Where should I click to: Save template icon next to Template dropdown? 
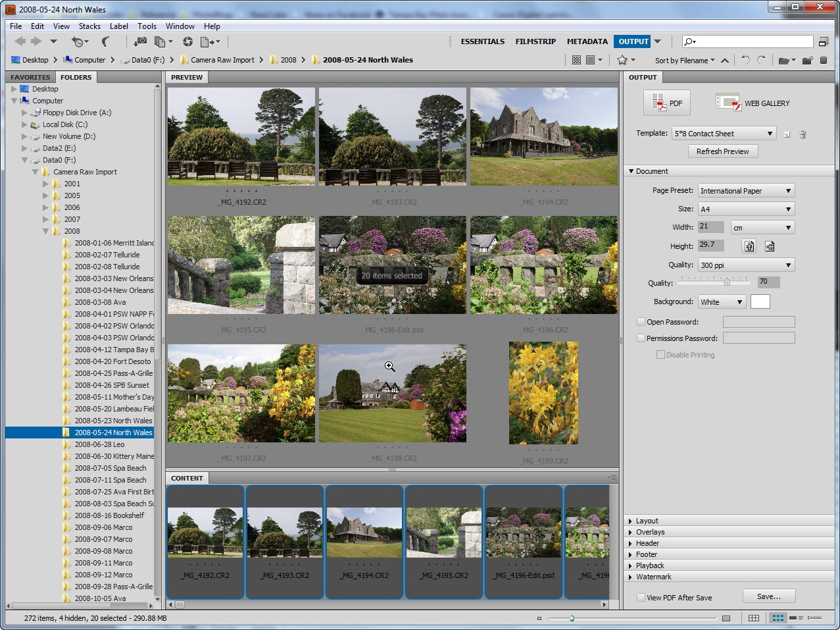pos(786,134)
